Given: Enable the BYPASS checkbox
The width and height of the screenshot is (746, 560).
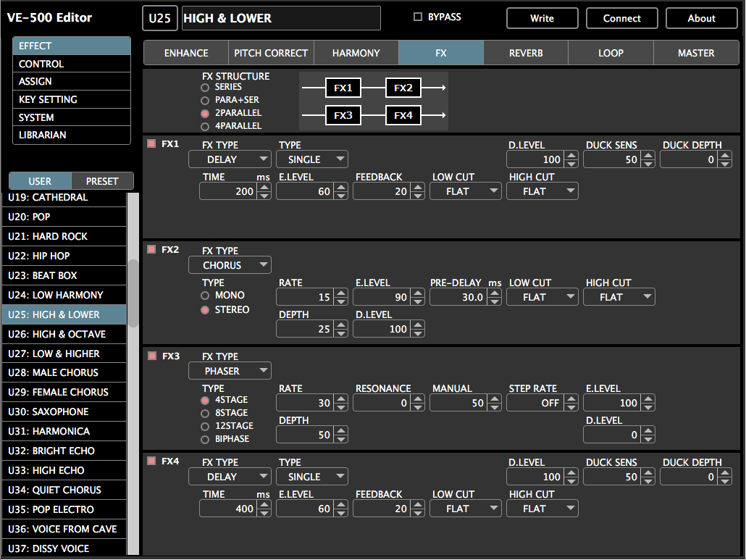Looking at the screenshot, I should click(x=418, y=17).
